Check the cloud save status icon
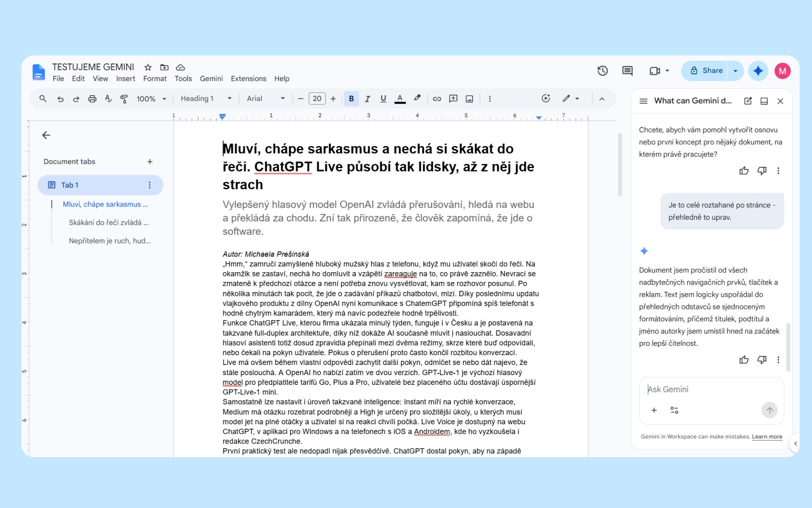The height and width of the screenshot is (508, 812). (x=181, y=67)
